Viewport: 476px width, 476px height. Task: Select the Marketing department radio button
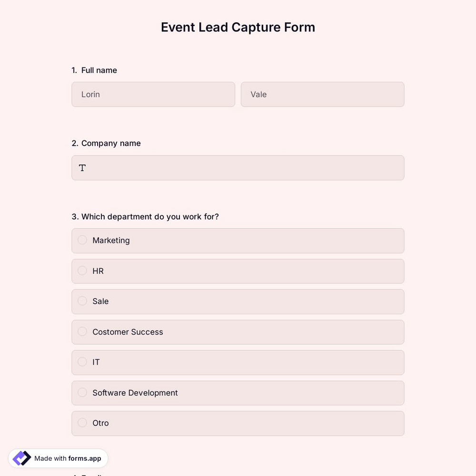(82, 240)
